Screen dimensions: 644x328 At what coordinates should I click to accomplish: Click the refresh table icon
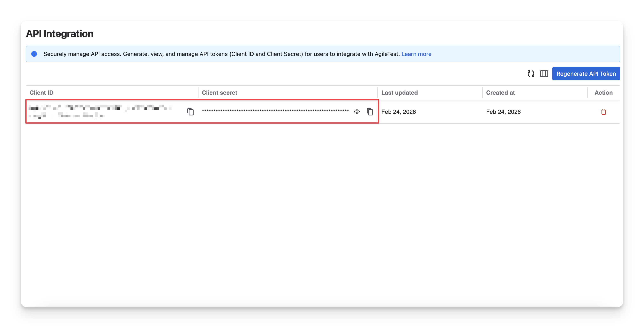pyautogui.click(x=531, y=74)
